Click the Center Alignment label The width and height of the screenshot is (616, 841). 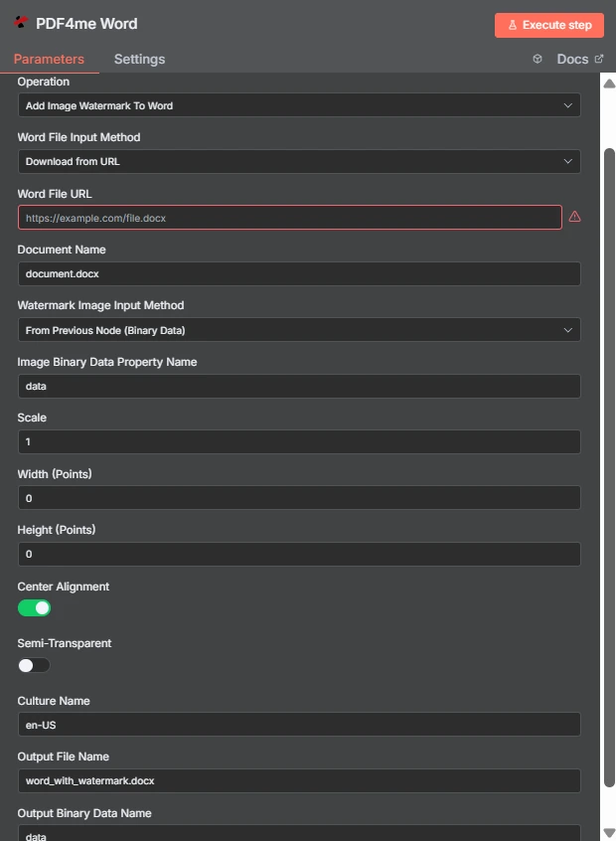tap(64, 587)
